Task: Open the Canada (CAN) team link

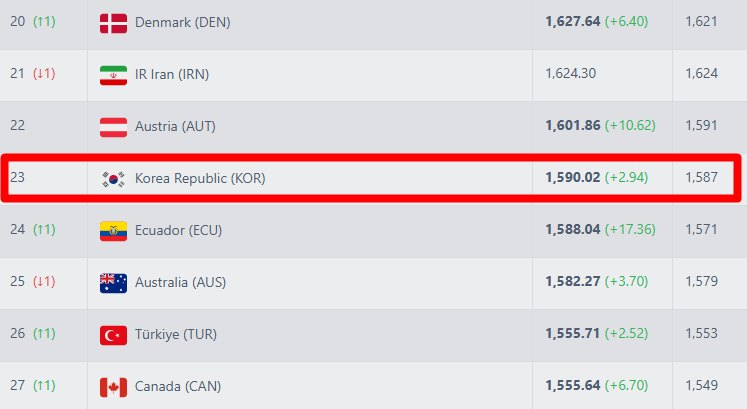Action: pyautogui.click(x=178, y=386)
